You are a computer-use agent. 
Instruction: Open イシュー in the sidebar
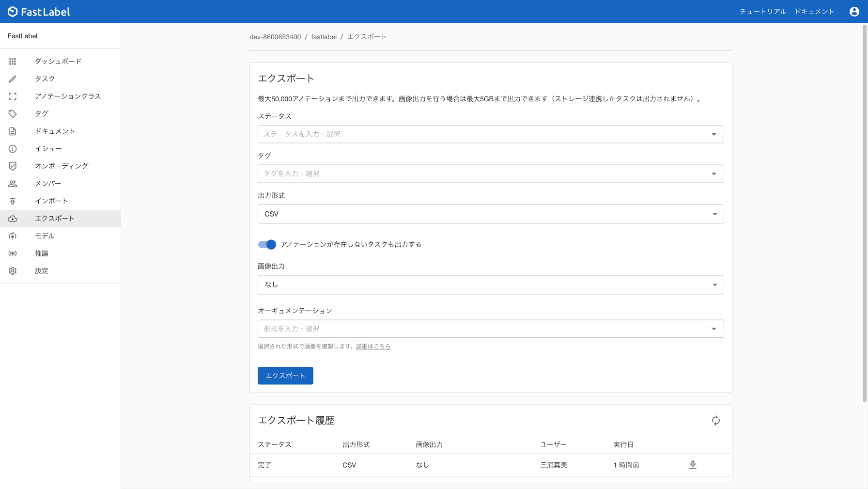(x=48, y=149)
